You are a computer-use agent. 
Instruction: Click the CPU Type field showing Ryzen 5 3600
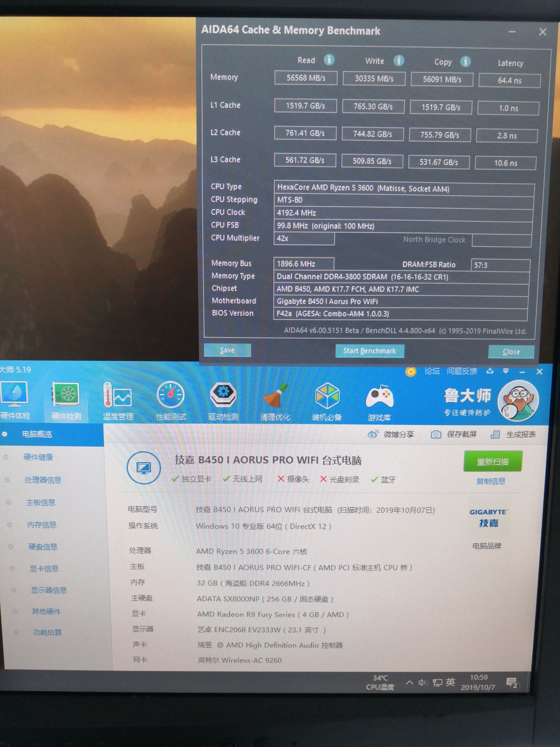[404, 188]
